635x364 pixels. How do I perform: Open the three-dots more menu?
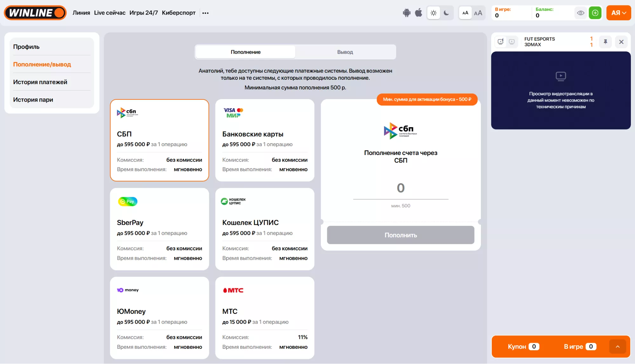tap(206, 13)
